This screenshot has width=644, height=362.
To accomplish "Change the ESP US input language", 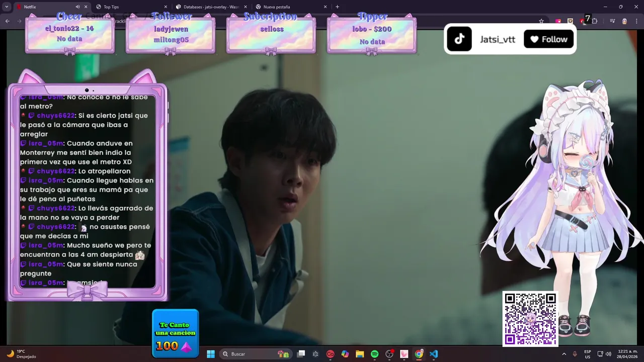I will [x=588, y=354].
